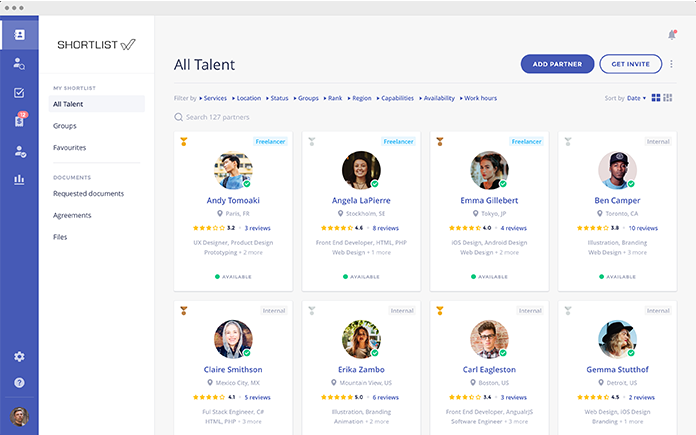Open the reports bar chart sidebar icon
The image size is (696, 435).
(19, 180)
